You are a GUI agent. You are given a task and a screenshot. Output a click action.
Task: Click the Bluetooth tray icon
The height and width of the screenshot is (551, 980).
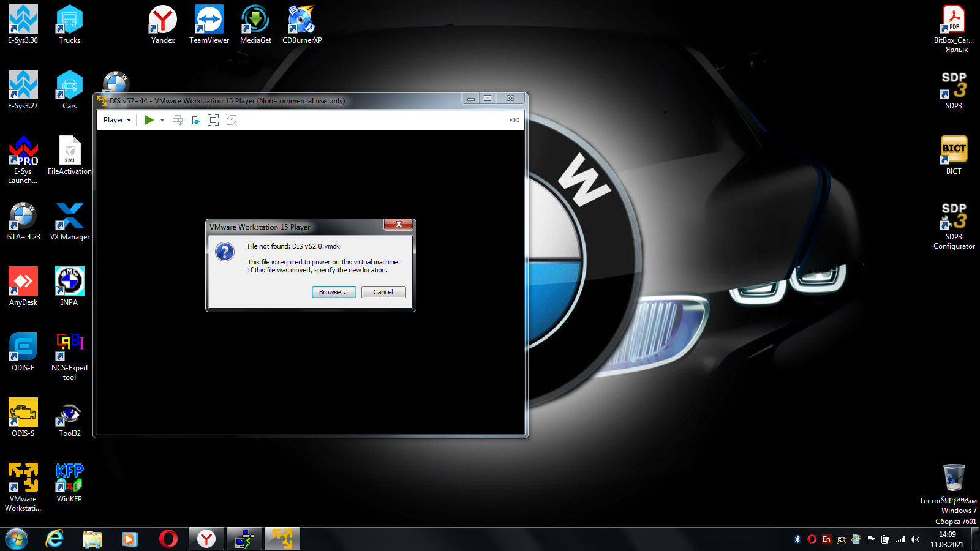(797, 539)
